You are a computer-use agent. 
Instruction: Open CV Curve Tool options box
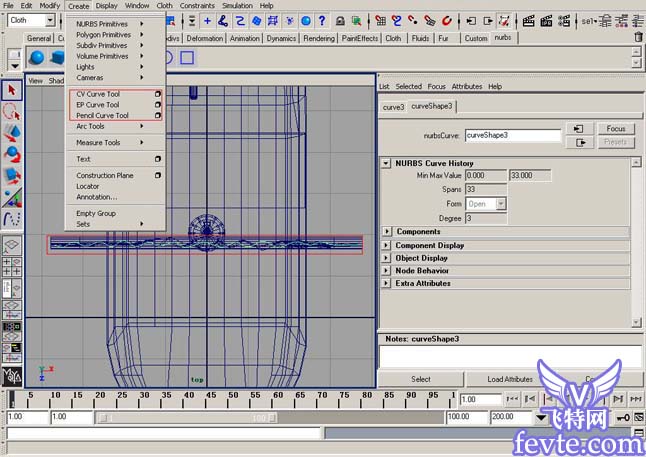pos(157,94)
